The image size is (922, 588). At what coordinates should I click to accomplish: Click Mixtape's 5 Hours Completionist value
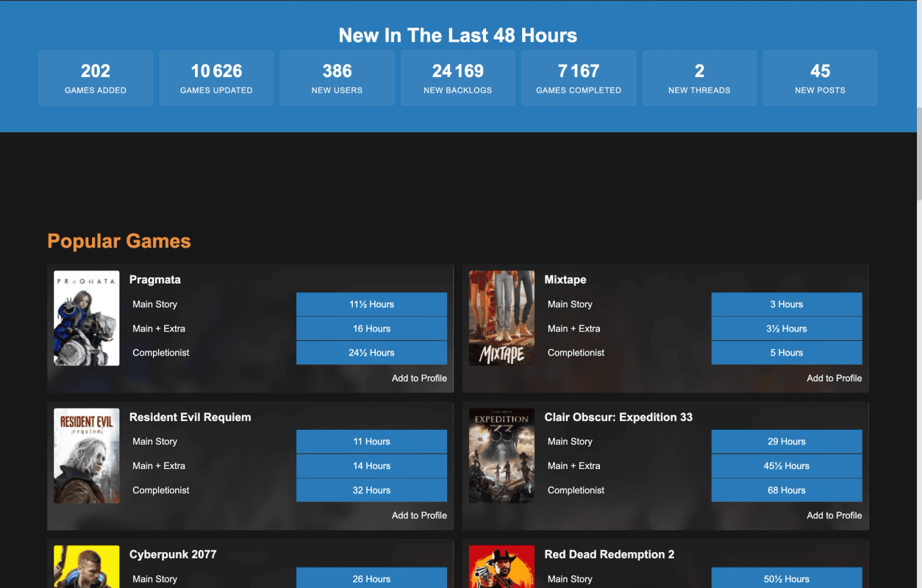(x=787, y=353)
